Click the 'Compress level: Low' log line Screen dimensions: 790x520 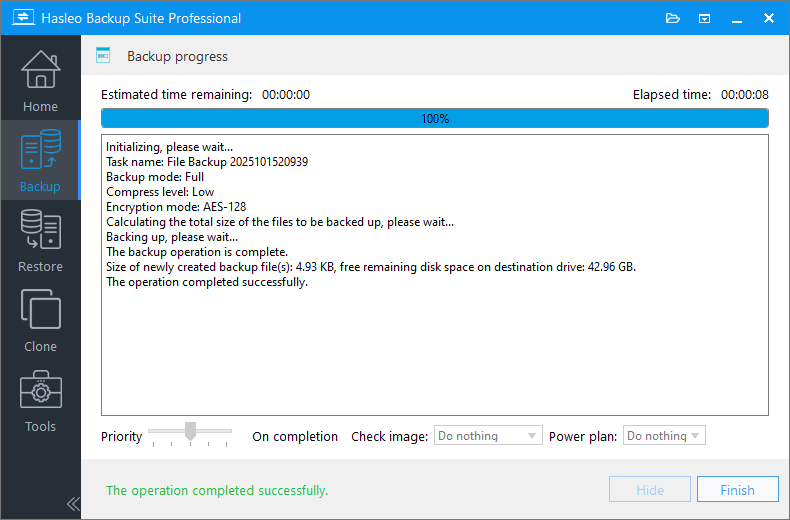(x=160, y=192)
